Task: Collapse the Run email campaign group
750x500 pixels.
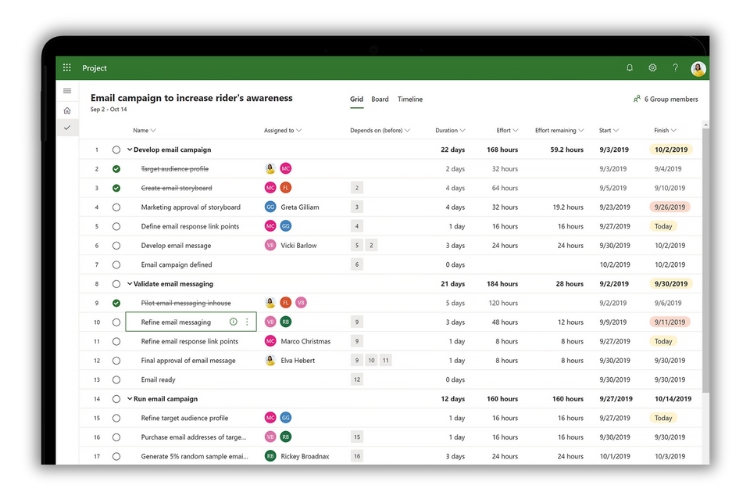Action: click(x=130, y=399)
